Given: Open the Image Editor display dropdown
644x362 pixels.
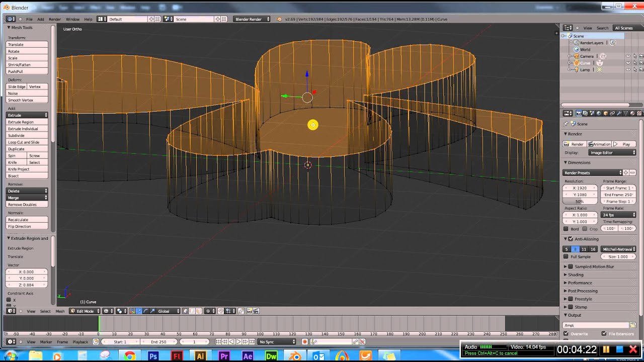Looking at the screenshot, I should pos(612,152).
